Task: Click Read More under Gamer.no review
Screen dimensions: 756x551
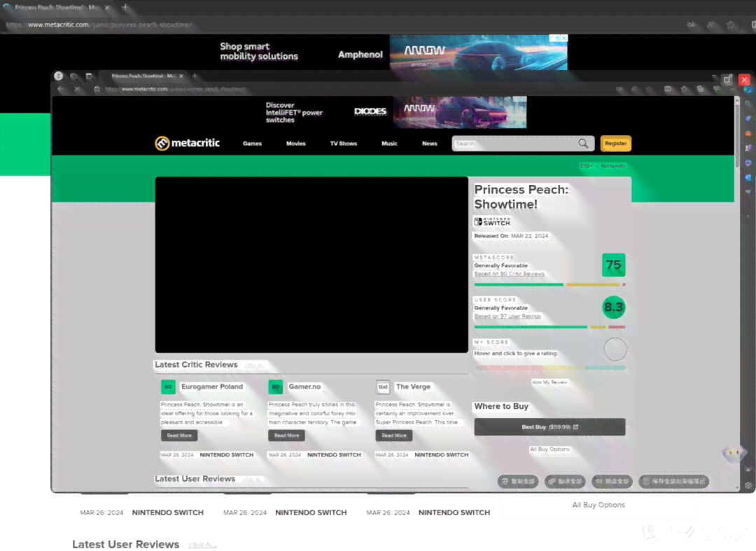Action: tap(286, 435)
